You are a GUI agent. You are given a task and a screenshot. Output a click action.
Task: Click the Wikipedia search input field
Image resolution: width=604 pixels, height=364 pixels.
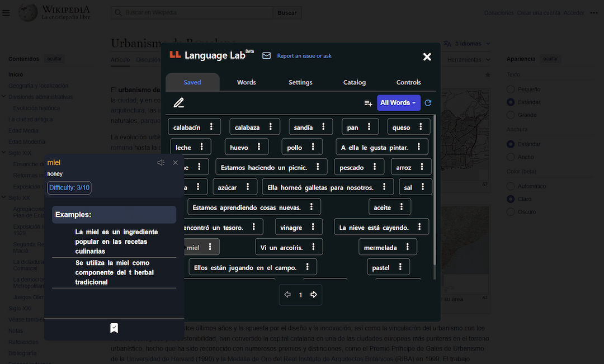tap(190, 12)
